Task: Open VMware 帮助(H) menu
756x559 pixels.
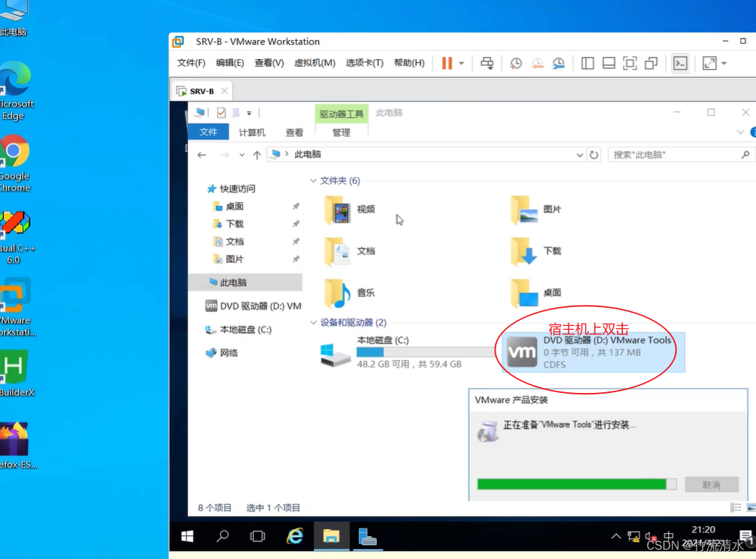Action: click(409, 63)
